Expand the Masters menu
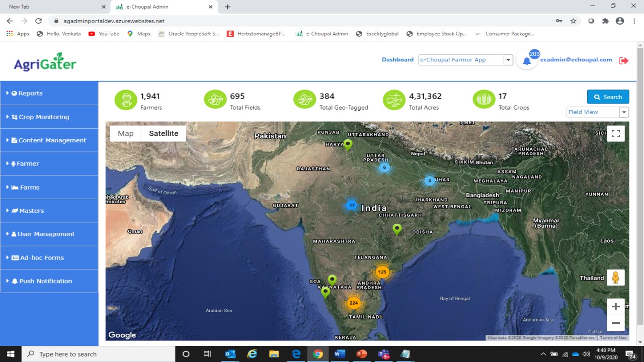644x362 pixels. pos(49,211)
